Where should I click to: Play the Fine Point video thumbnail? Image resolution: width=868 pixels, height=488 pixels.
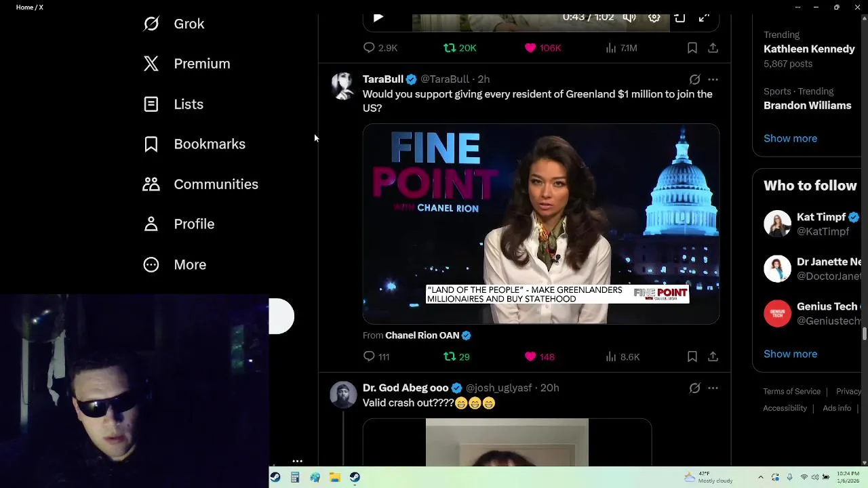click(541, 224)
